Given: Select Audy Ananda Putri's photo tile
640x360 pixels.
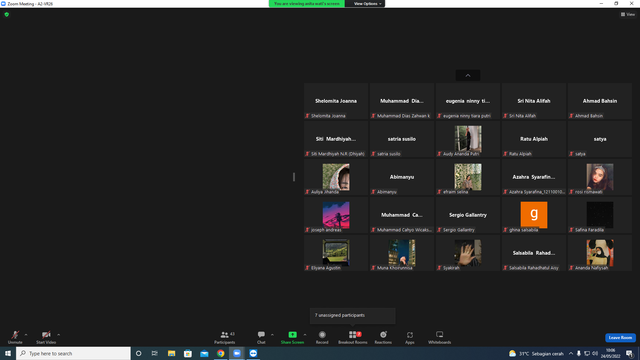Looking at the screenshot, I should click(x=468, y=139).
